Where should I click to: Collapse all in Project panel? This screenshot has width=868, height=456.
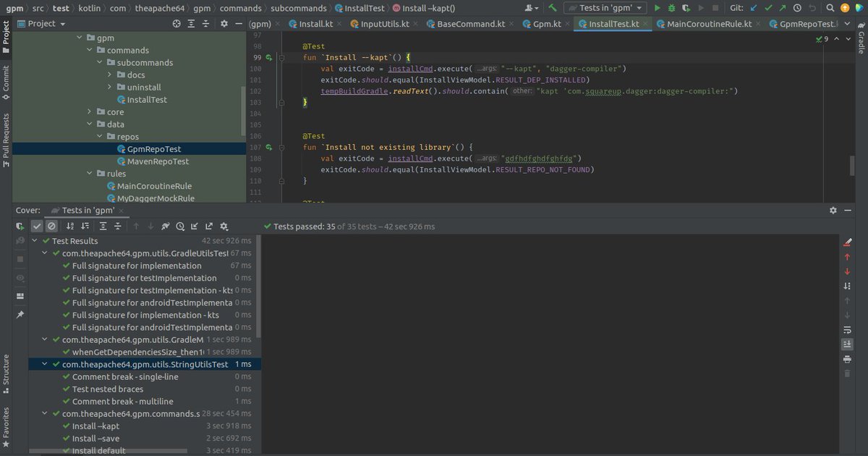[207, 23]
